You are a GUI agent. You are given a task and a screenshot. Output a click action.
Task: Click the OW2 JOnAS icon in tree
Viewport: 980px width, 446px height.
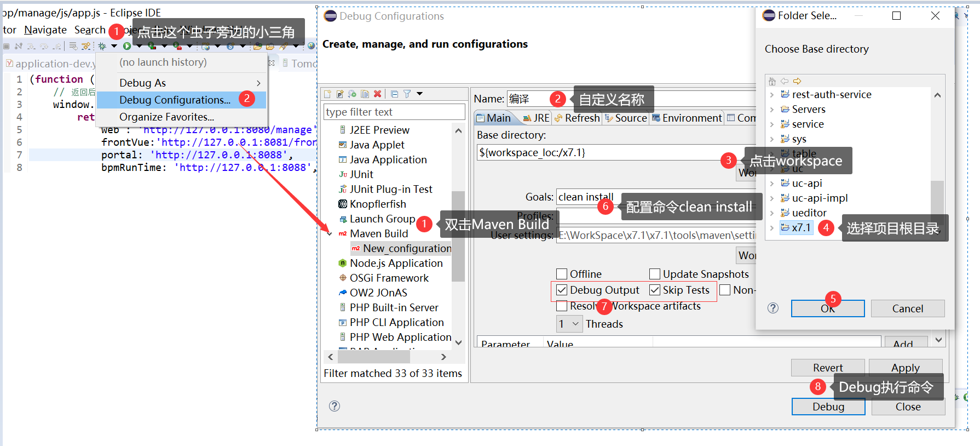[343, 293]
